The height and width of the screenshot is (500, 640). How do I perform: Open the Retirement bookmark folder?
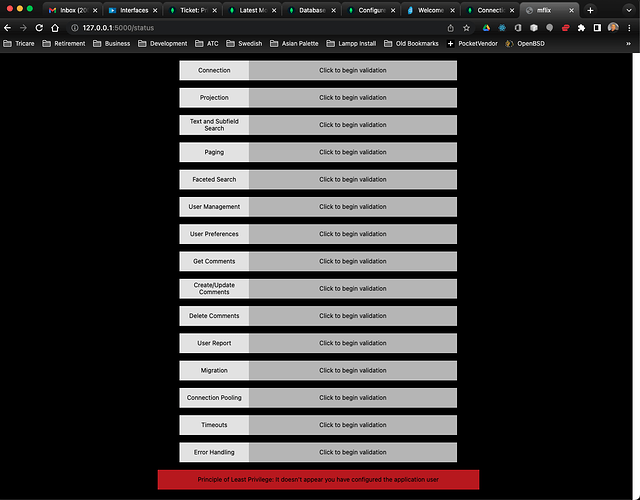tap(64, 44)
